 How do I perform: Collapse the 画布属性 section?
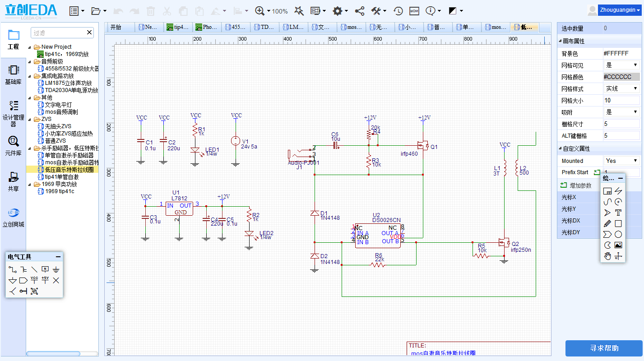click(x=560, y=41)
